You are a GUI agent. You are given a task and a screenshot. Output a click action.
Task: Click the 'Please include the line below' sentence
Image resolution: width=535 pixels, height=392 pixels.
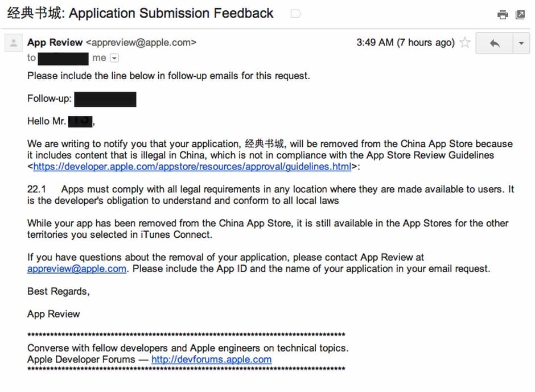click(x=168, y=76)
